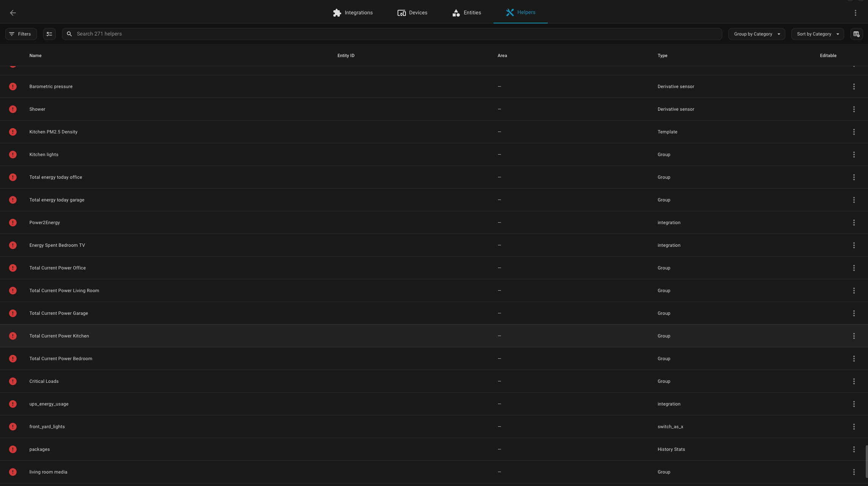Click error icon beside Barometric pressure
The image size is (868, 486).
13,87
